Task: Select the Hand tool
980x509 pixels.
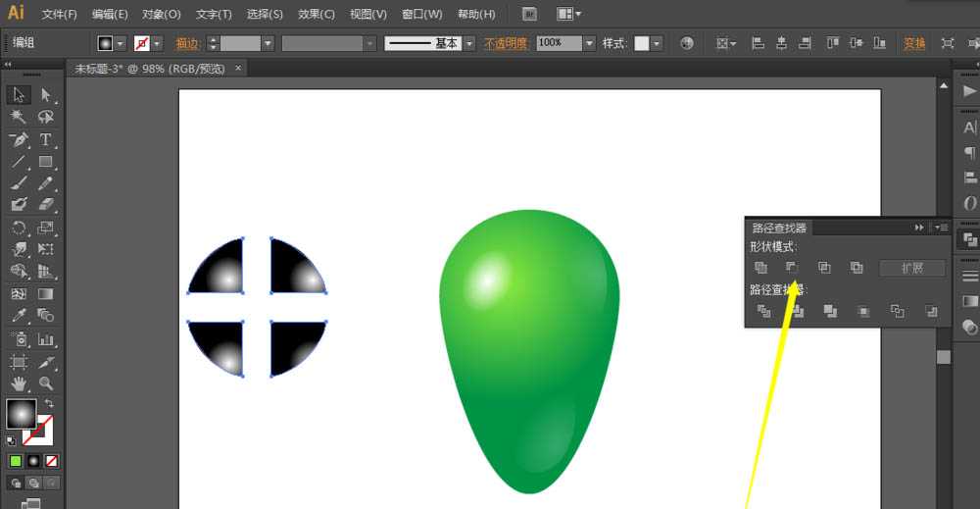Action: click(x=19, y=382)
